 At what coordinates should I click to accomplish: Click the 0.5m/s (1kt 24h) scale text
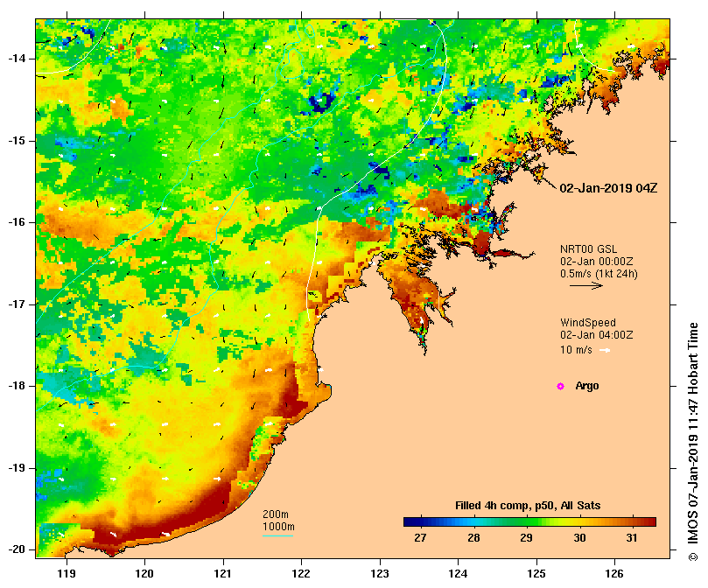[x=599, y=274]
